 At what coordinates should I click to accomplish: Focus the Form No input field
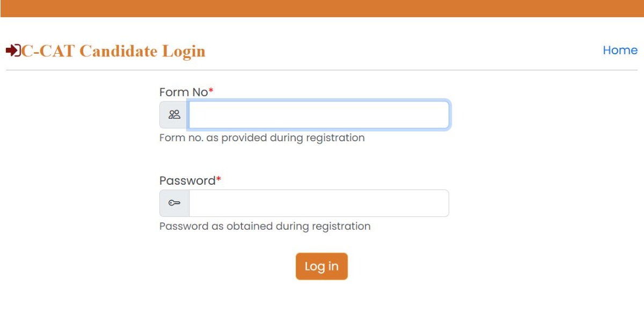[319, 114]
